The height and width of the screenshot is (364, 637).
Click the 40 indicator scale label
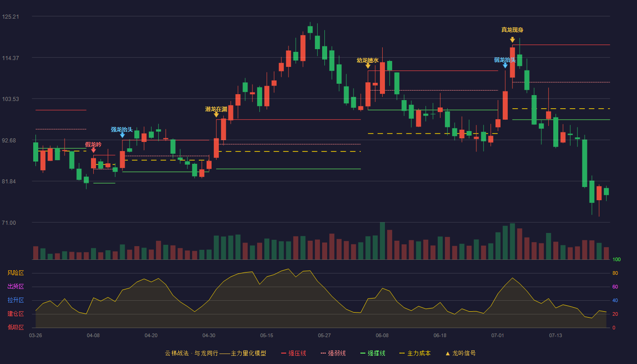click(x=615, y=300)
